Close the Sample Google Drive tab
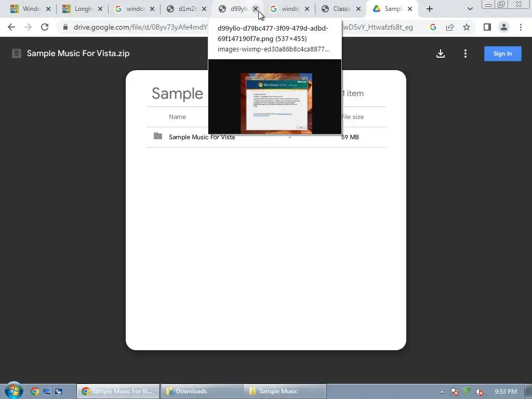 coord(410,9)
